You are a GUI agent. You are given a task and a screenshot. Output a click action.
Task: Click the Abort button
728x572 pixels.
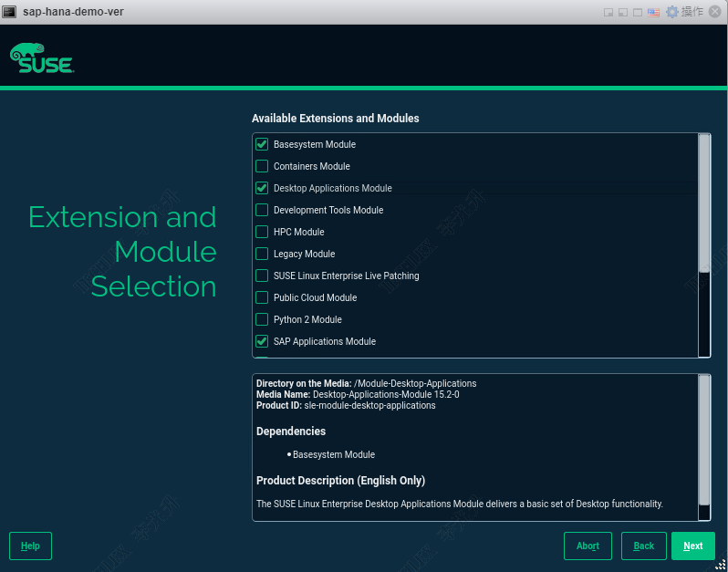588,546
